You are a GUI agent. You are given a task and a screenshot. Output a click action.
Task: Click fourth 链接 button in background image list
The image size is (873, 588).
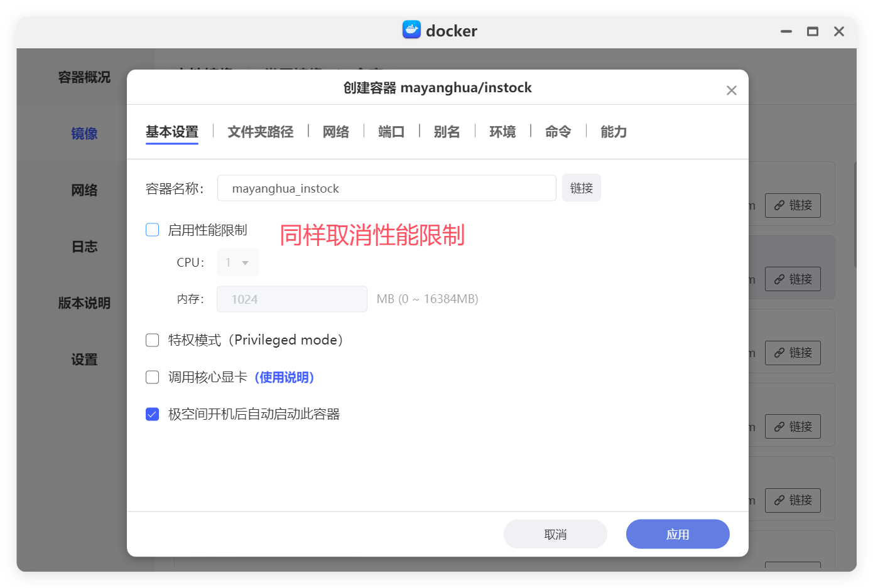click(x=793, y=427)
